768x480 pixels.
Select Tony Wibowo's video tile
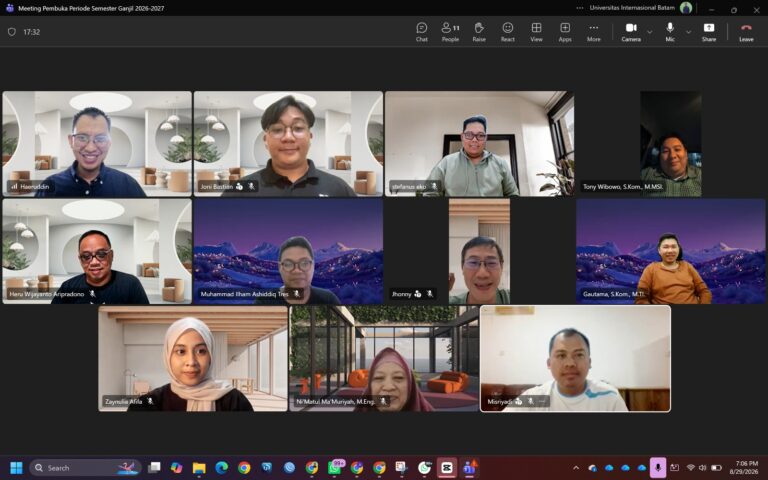[x=671, y=144]
